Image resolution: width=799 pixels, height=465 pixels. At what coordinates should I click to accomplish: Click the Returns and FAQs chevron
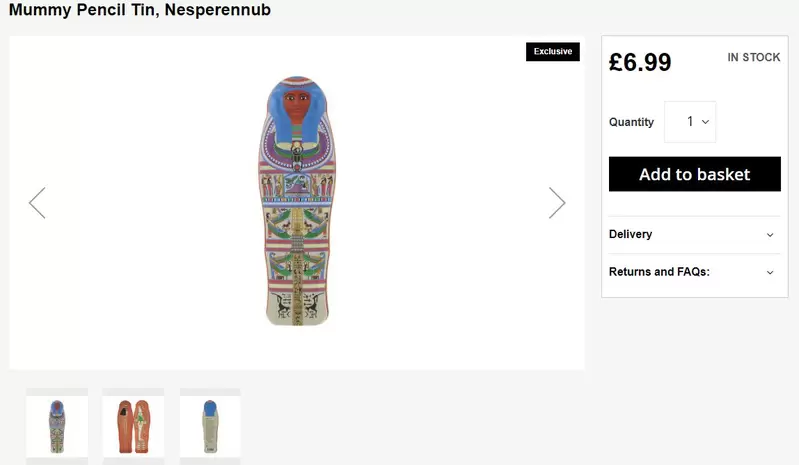tap(770, 272)
